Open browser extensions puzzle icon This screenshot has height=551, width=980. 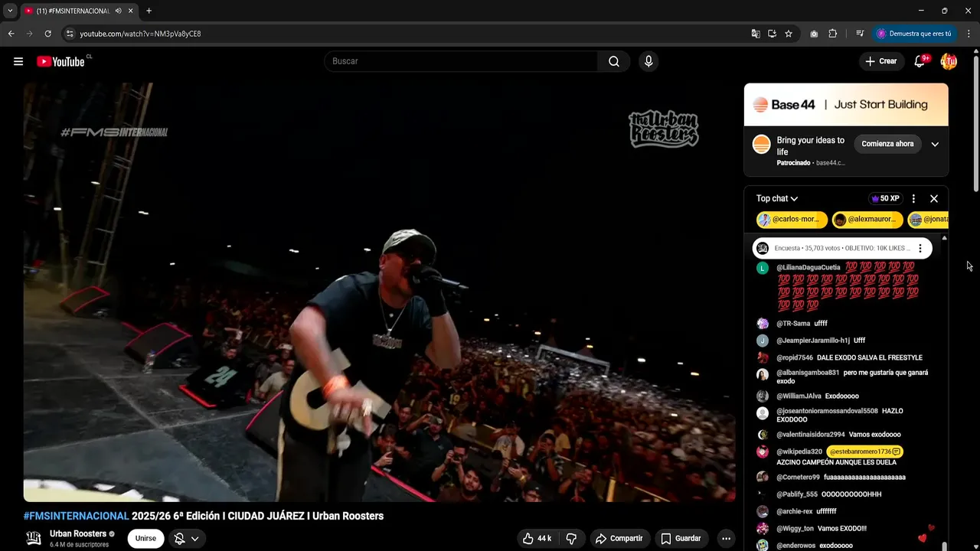[x=833, y=34]
